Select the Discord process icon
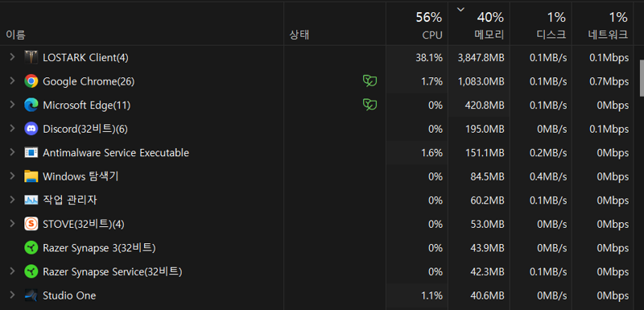Image resolution: width=644 pixels, height=310 pixels. pyautogui.click(x=31, y=129)
